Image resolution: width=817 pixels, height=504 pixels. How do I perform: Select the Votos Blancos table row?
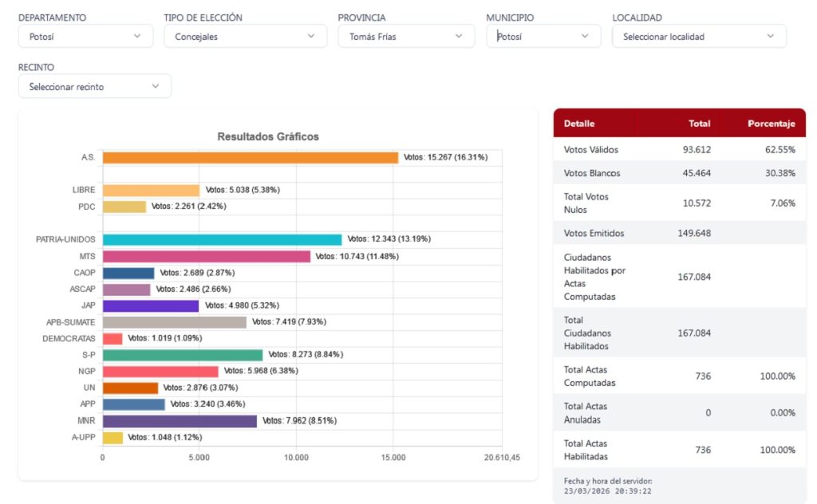[679, 173]
